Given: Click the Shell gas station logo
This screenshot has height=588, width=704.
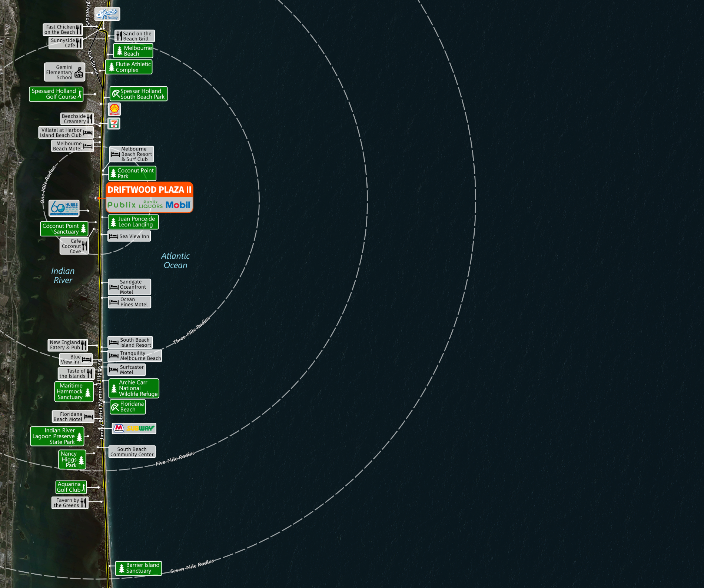Looking at the screenshot, I should click(114, 109).
